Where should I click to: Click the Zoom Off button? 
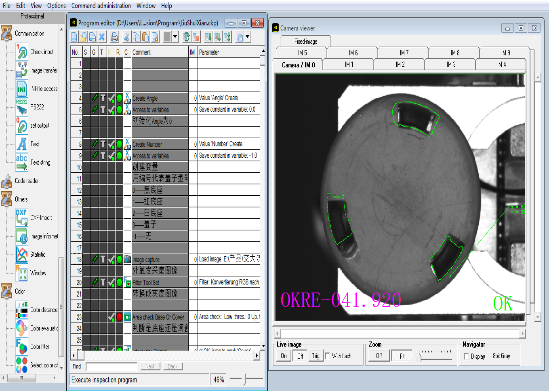click(x=379, y=356)
